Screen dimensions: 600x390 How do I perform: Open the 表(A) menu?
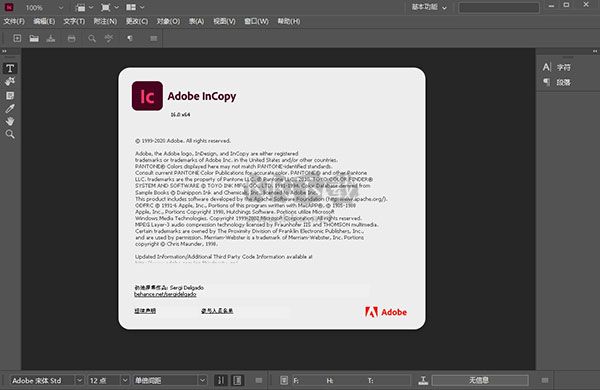[x=196, y=21]
